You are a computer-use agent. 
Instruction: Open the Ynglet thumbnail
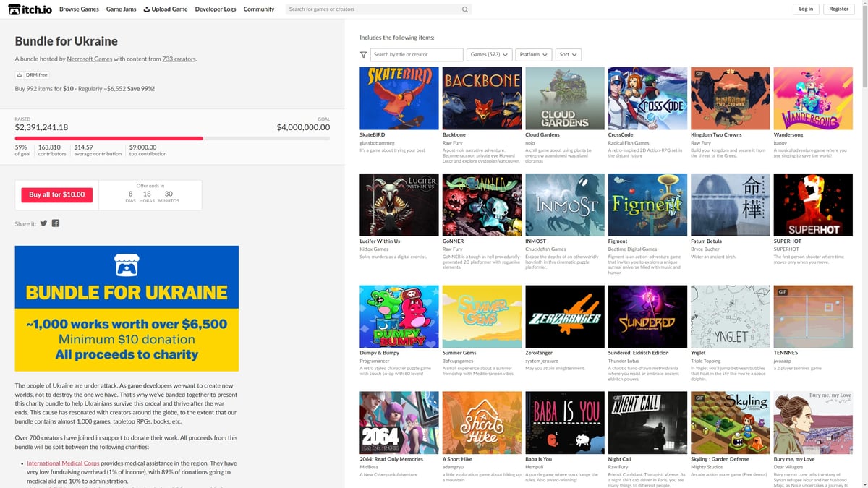click(731, 317)
